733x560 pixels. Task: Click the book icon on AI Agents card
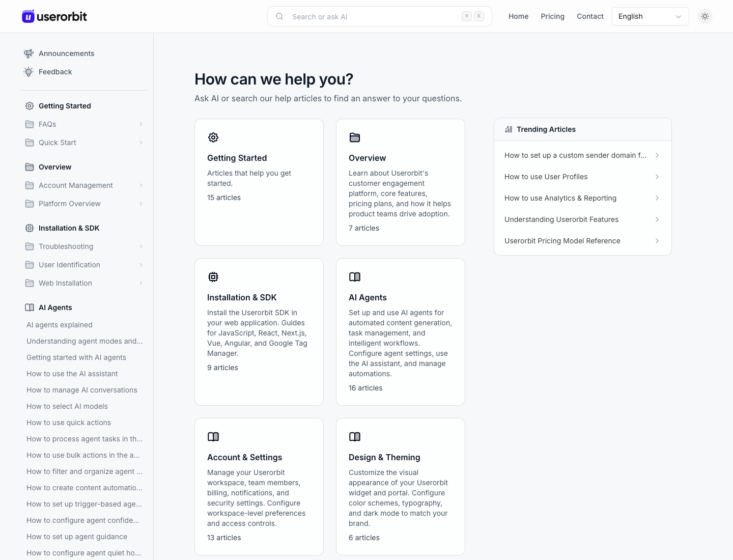(355, 277)
